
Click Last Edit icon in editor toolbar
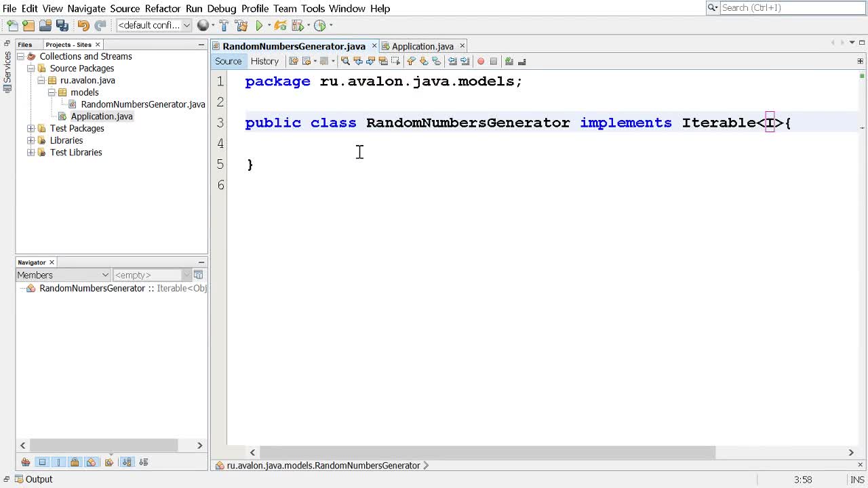click(294, 61)
